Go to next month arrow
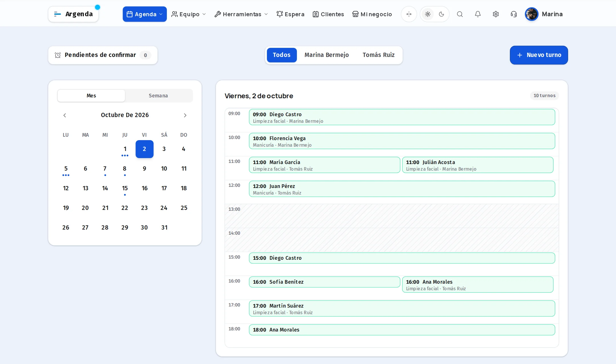Image resolution: width=616 pixels, height=364 pixels. (x=185, y=115)
